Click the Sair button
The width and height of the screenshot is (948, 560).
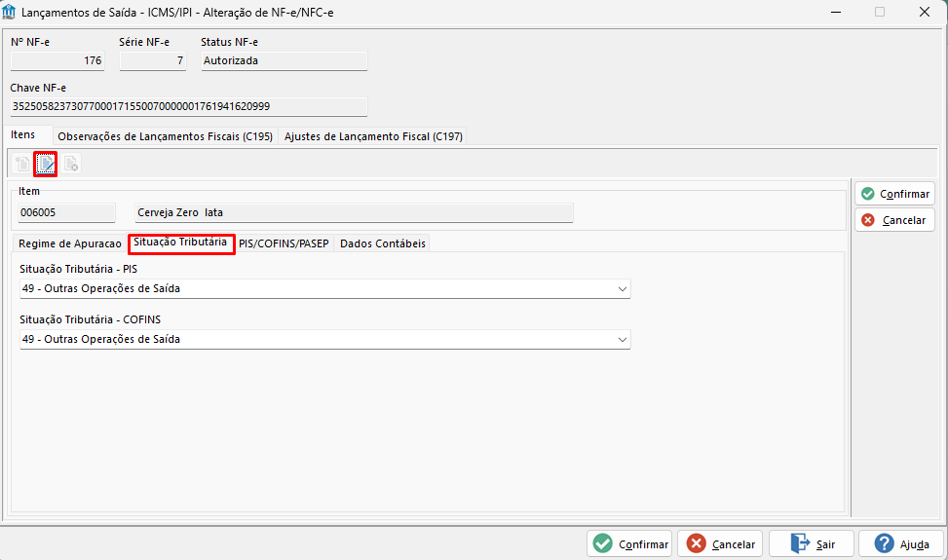click(812, 543)
